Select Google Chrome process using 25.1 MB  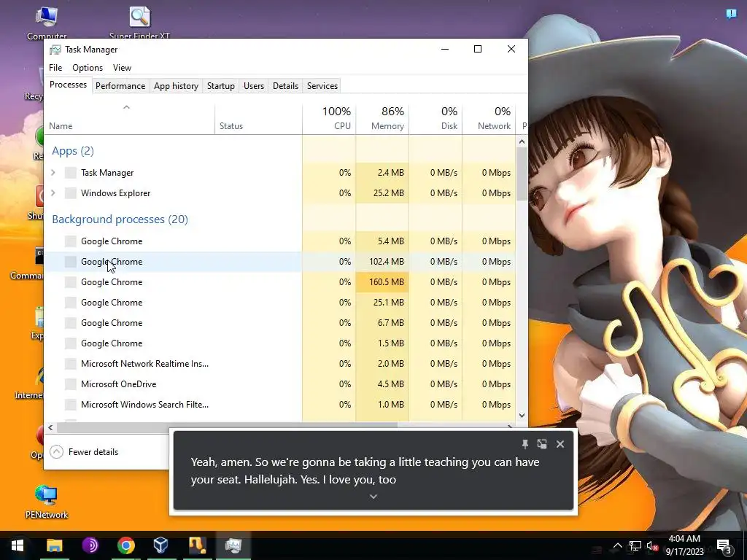point(280,303)
